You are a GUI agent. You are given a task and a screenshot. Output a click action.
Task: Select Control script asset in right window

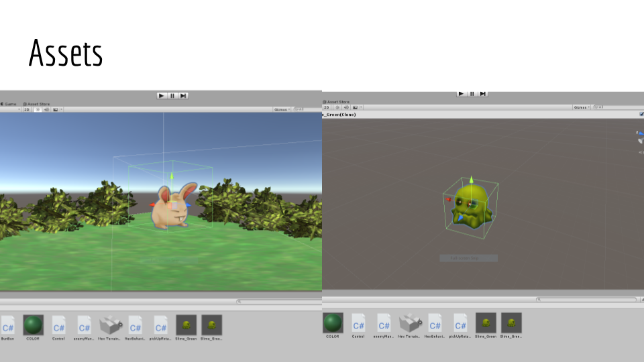358,326
